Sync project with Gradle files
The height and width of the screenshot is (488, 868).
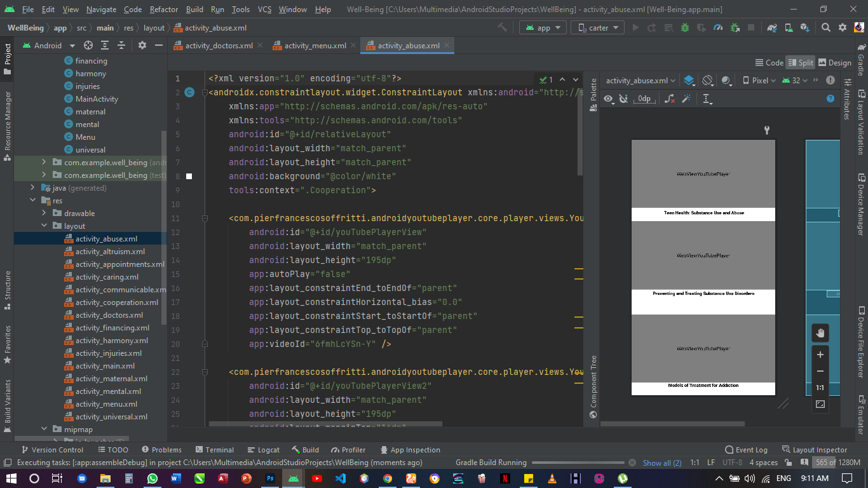[772, 28]
